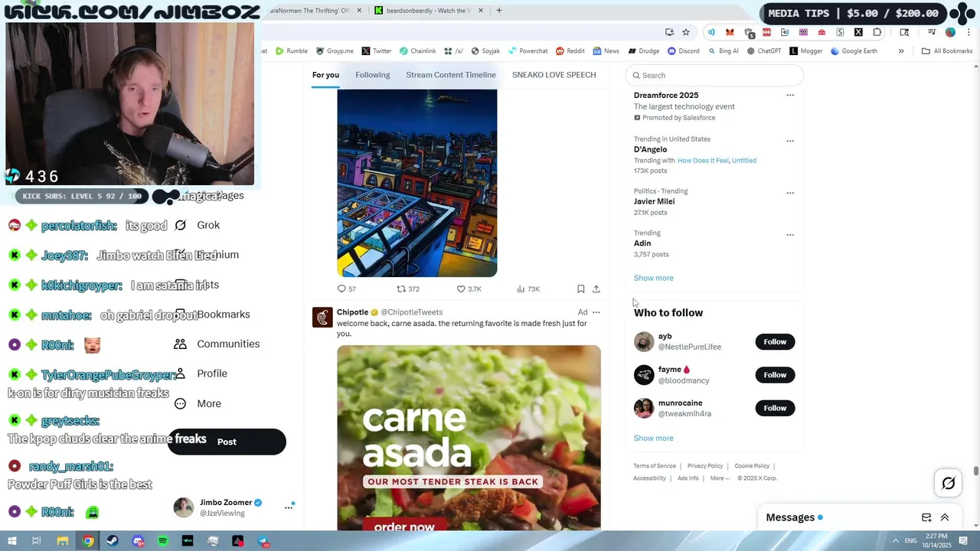Open File Explorer from the taskbar
The width and height of the screenshot is (980, 551).
tap(63, 541)
